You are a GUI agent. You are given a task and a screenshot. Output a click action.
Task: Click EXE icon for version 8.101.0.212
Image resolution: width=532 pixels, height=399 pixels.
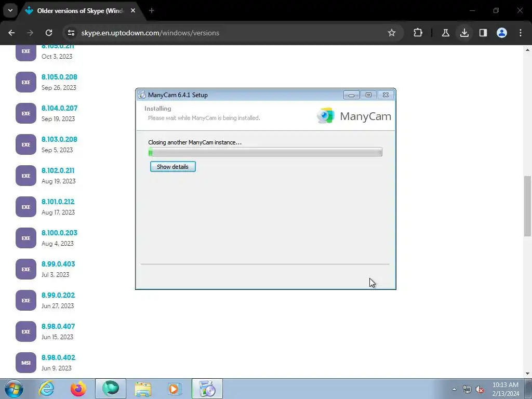coord(26,207)
